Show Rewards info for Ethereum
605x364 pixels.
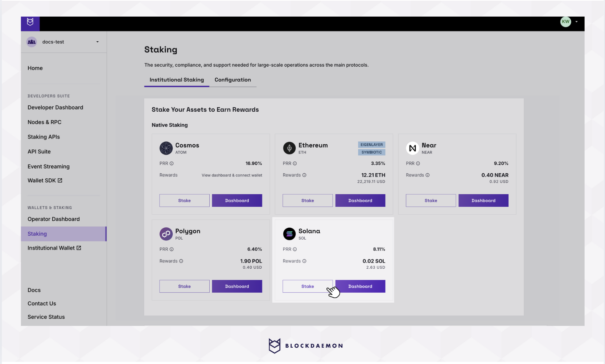tap(304, 175)
